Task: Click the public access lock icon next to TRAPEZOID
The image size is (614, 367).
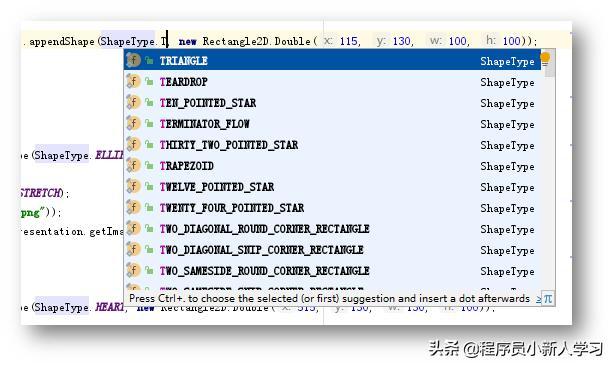Action: (x=149, y=166)
